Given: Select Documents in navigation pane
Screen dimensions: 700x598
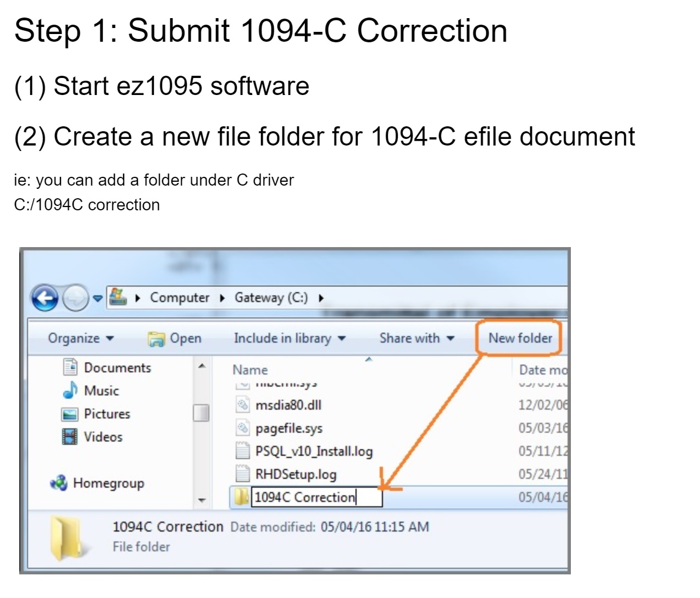Looking at the screenshot, I should click(117, 368).
